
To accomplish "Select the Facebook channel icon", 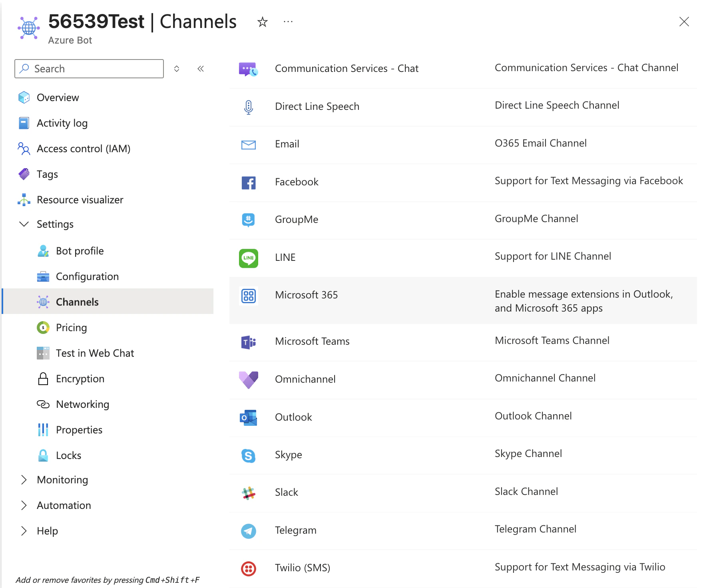I will (x=248, y=183).
